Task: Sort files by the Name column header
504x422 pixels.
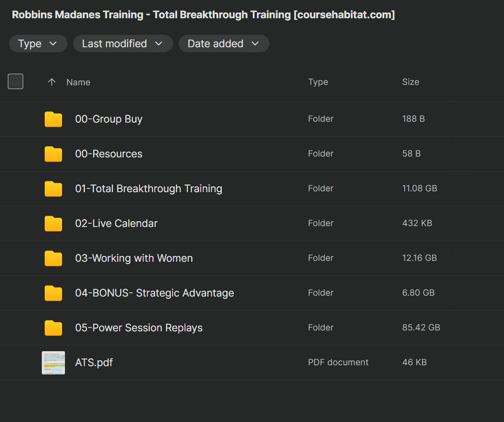Action: click(78, 82)
